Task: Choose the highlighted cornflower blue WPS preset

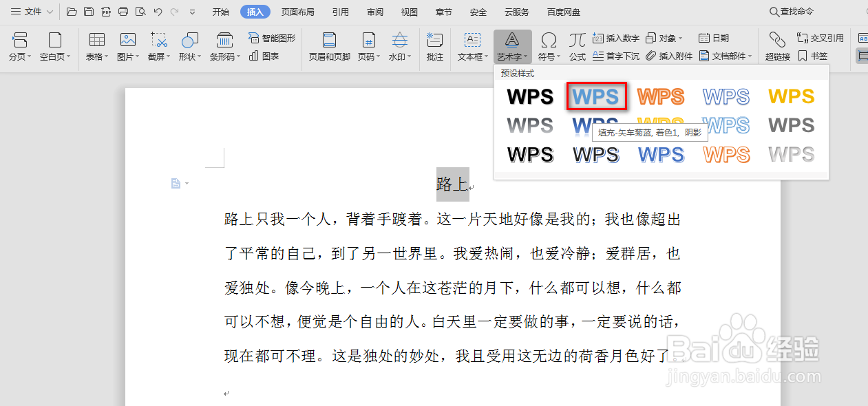Action: point(597,96)
